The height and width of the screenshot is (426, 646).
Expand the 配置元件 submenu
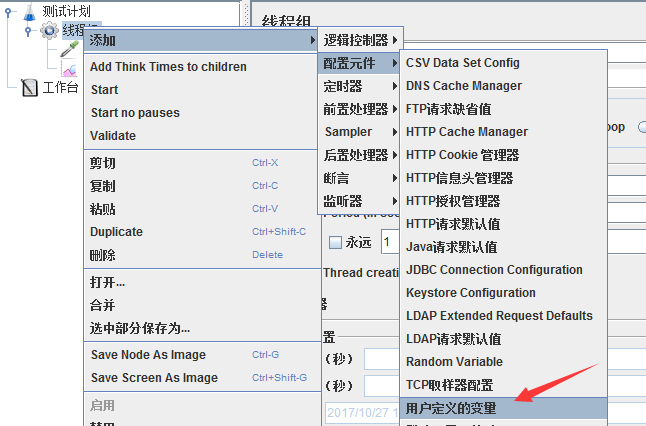coord(359,63)
